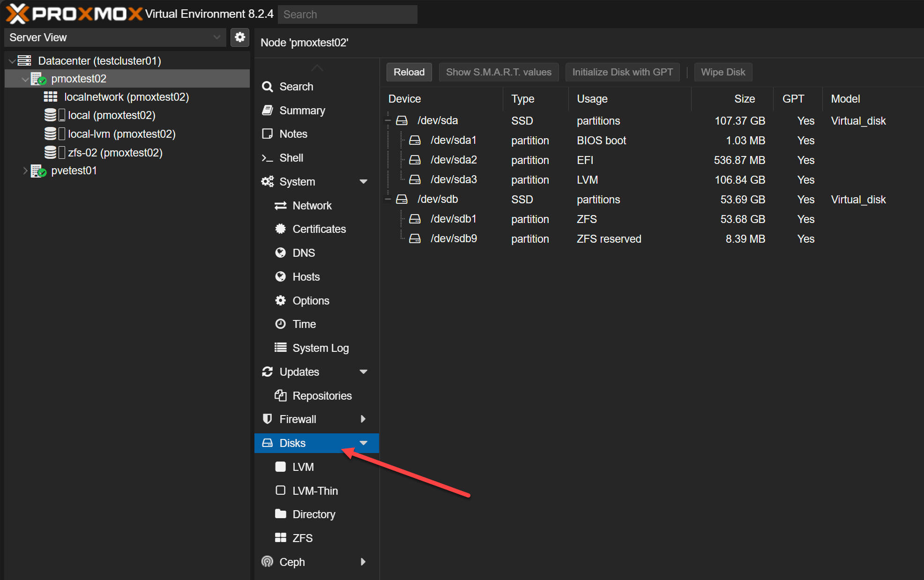The height and width of the screenshot is (580, 924).
Task: Click the ZFS grid icon under Disks
Action: point(280,538)
